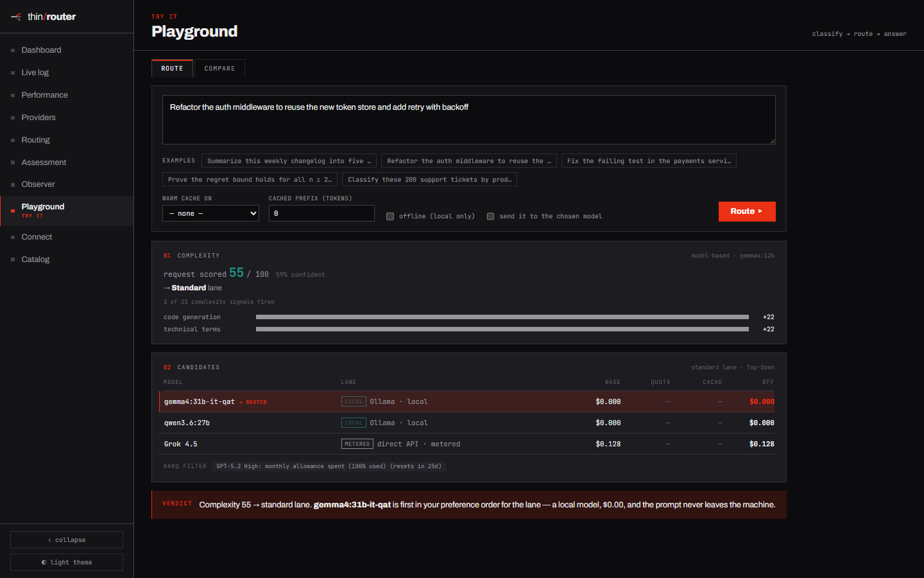Click the Cached prefix tokens field
Screen dimensions: 924x578
(x=321, y=213)
